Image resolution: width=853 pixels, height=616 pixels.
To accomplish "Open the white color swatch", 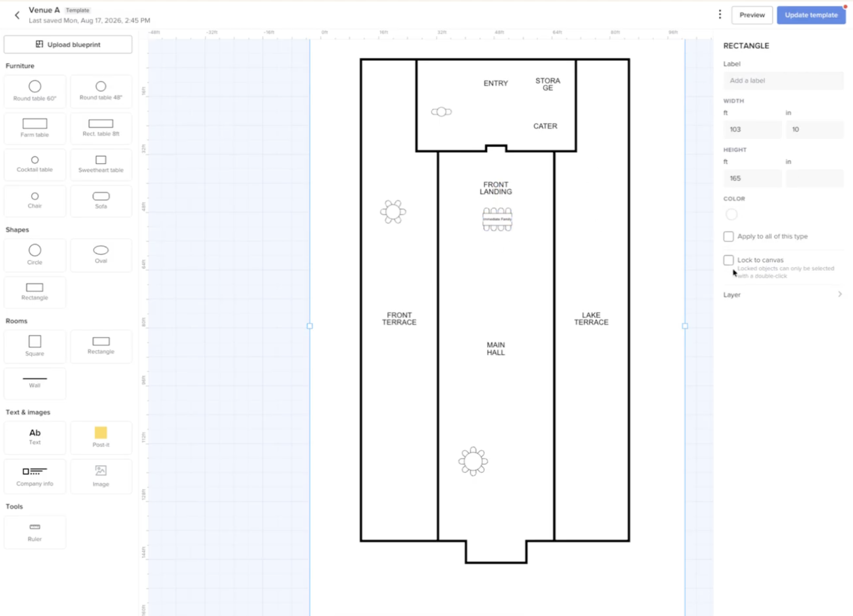I will click(x=731, y=214).
